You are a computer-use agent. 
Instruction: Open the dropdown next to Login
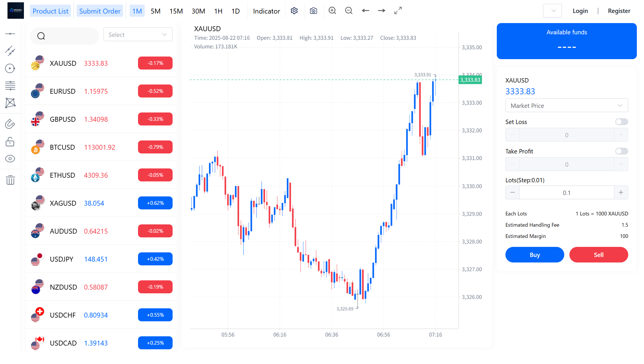tap(552, 11)
